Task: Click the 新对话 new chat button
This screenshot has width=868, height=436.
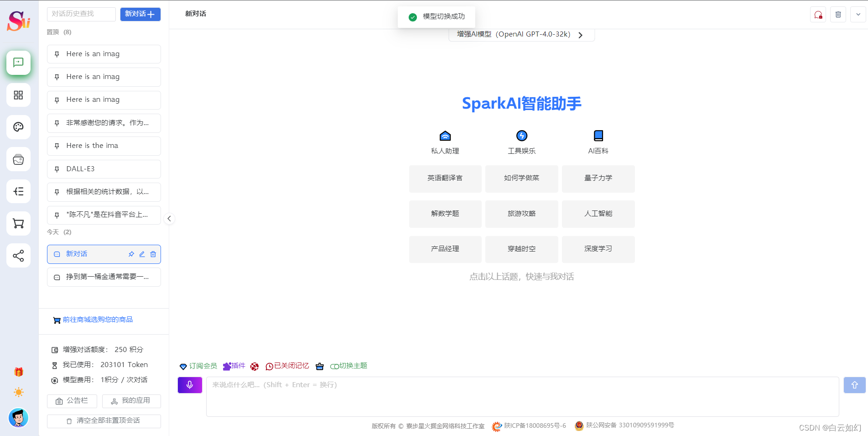Action: 140,14
